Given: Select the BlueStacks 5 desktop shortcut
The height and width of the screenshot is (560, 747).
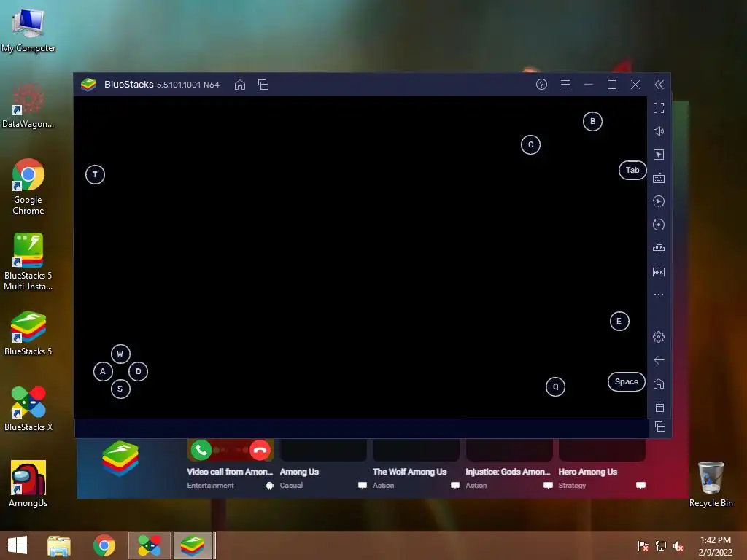Looking at the screenshot, I should point(28,333).
